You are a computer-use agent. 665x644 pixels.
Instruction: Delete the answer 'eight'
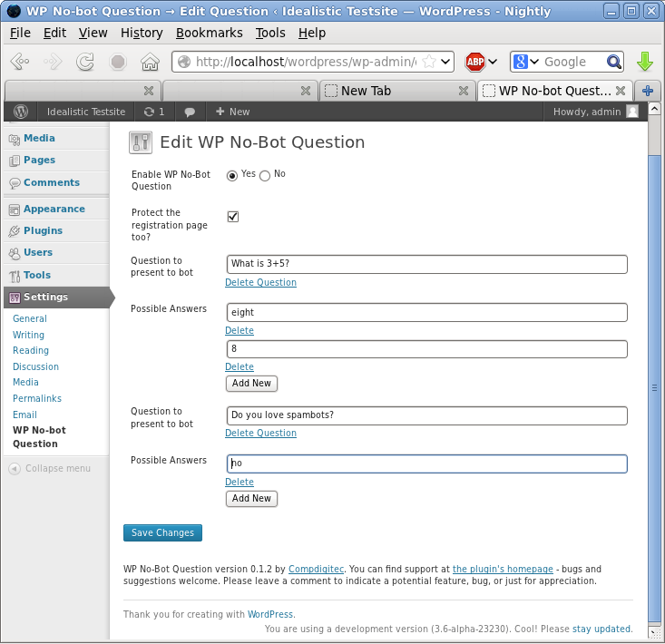click(x=240, y=330)
